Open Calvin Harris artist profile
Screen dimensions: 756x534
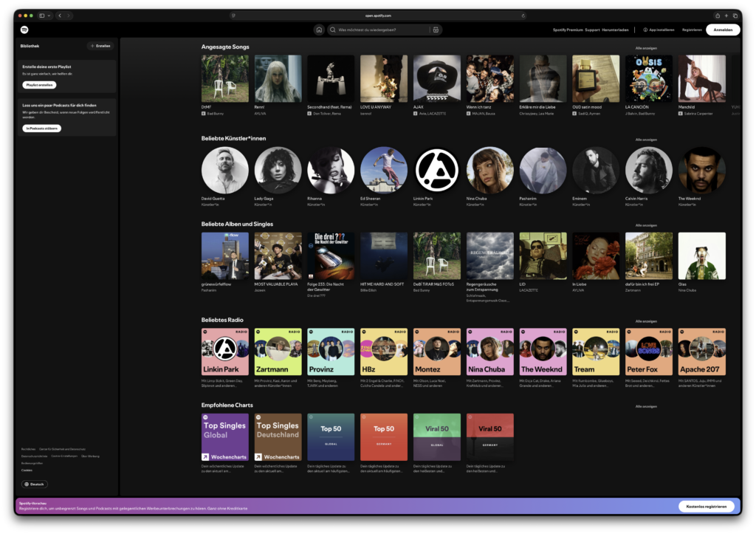[649, 171]
